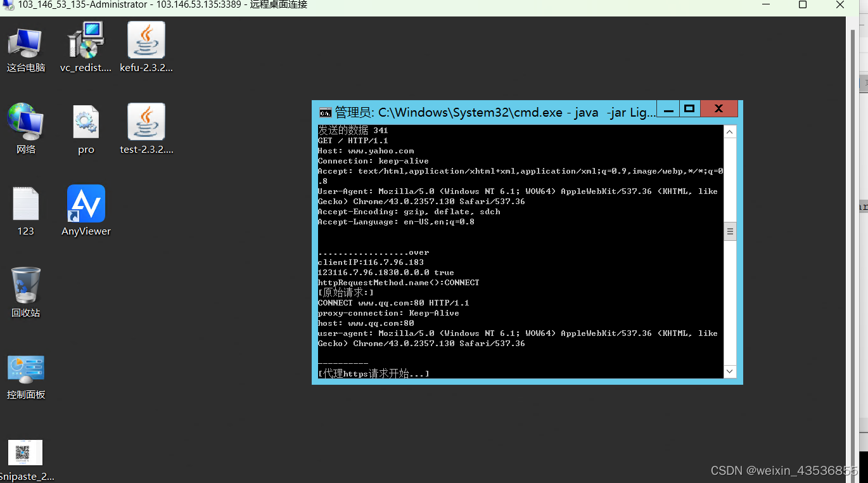Click the 'Connection: keep-alive' console line
Screen dimensions: 868x483
[373, 161]
